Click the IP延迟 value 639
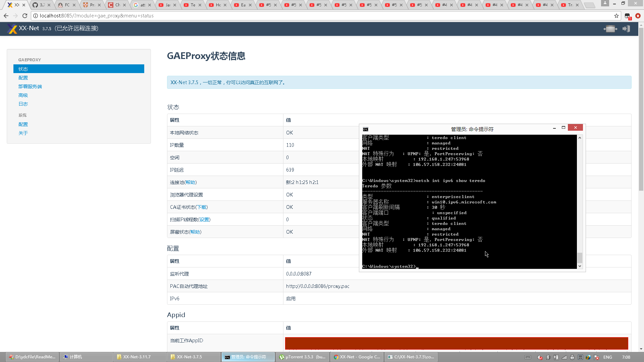The image size is (644, 362). point(290,170)
